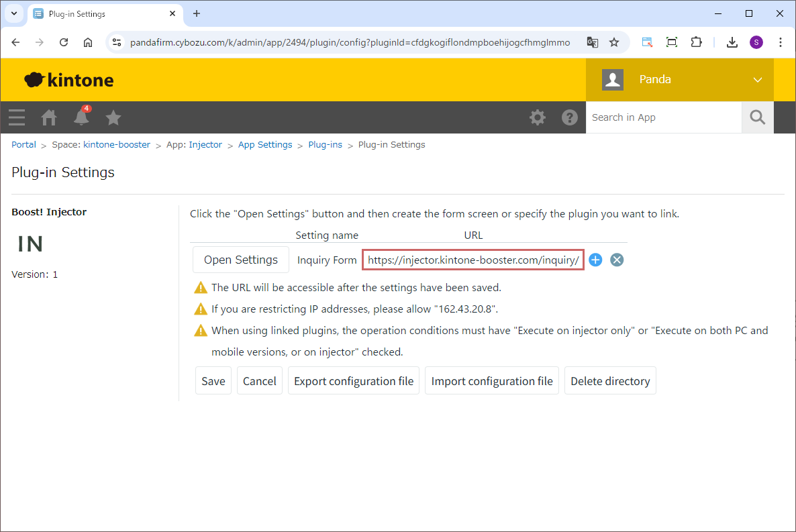The image size is (796, 532).
Task: Open the gear settings icon
Action: tap(537, 117)
